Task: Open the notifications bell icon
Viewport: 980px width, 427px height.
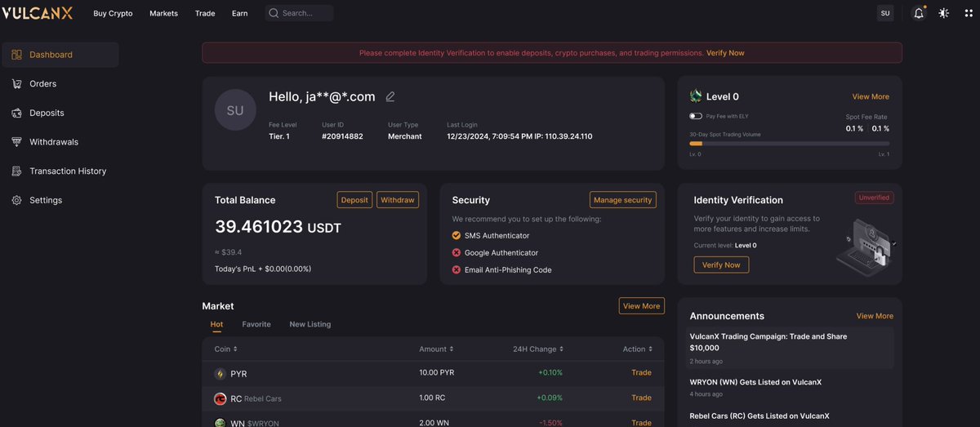Action: tap(919, 13)
